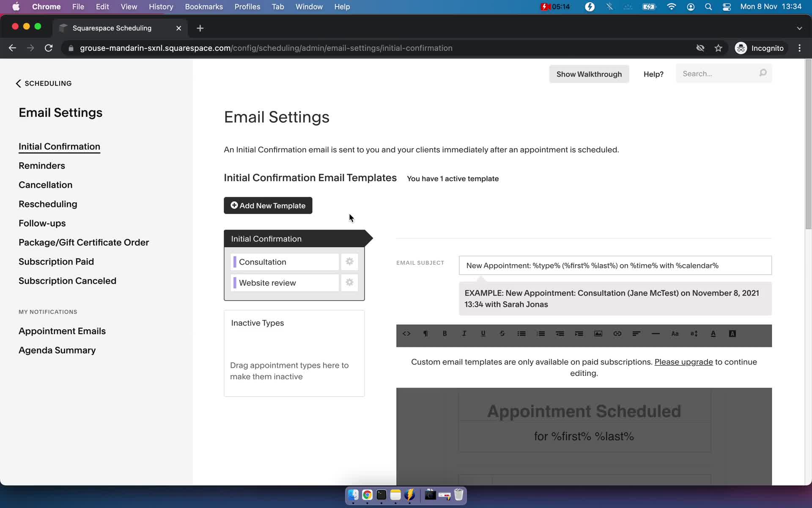The height and width of the screenshot is (508, 812).
Task: Follow the Please upgrade link
Action: [x=683, y=362]
